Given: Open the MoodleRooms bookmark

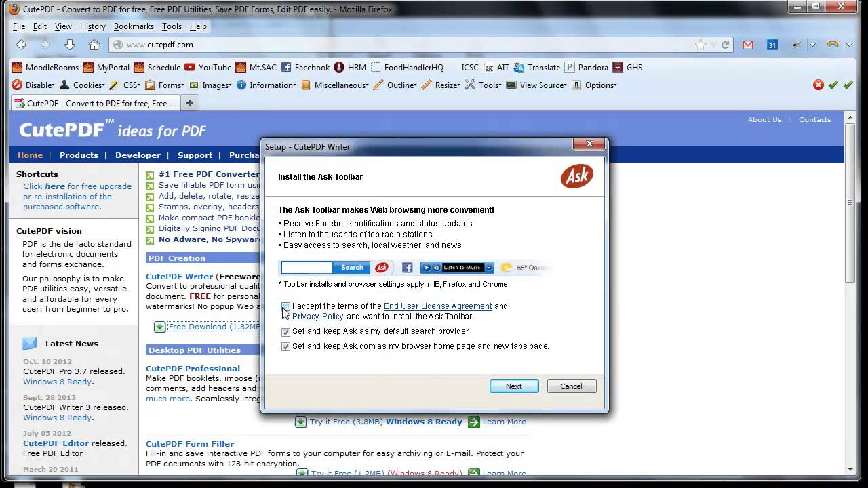Looking at the screenshot, I should click(x=45, y=67).
